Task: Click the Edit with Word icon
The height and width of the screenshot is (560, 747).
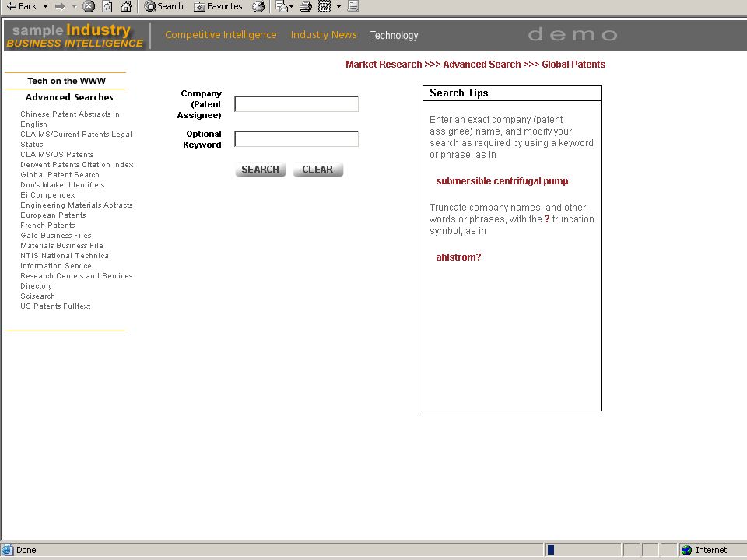Action: coord(324,6)
